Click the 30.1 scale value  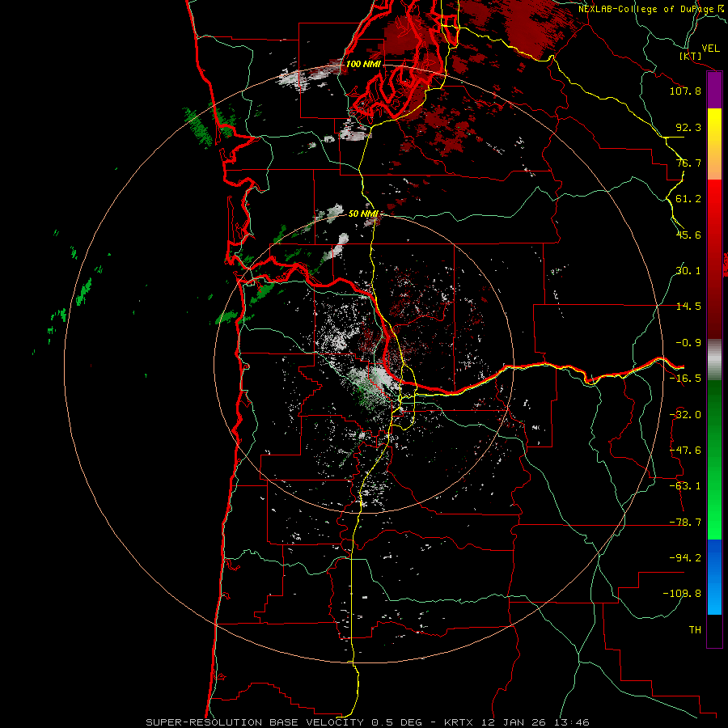click(x=688, y=271)
